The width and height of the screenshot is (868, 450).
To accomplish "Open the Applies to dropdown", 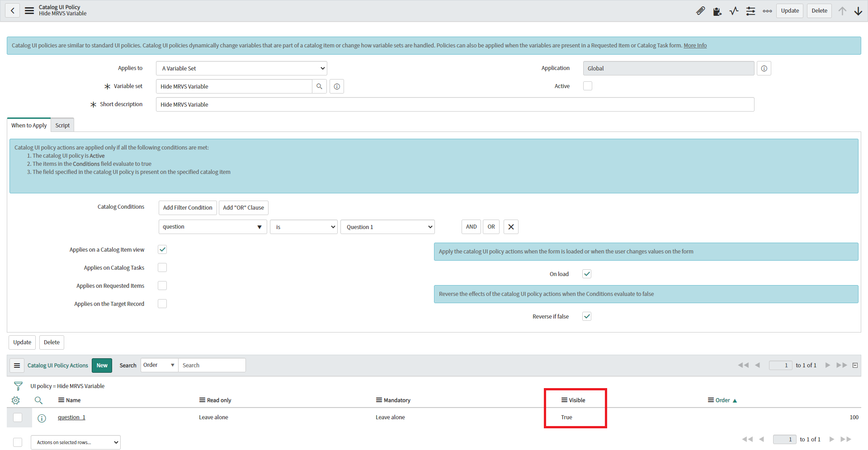I will pos(241,68).
